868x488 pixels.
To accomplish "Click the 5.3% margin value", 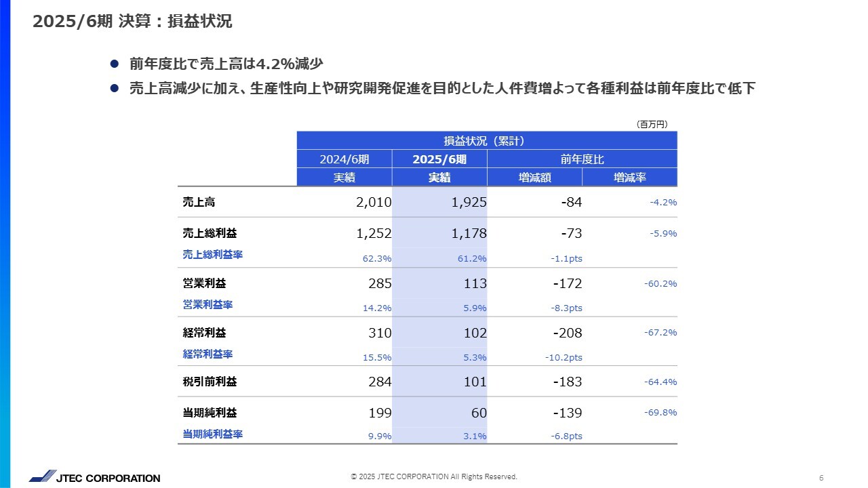I will tap(475, 357).
